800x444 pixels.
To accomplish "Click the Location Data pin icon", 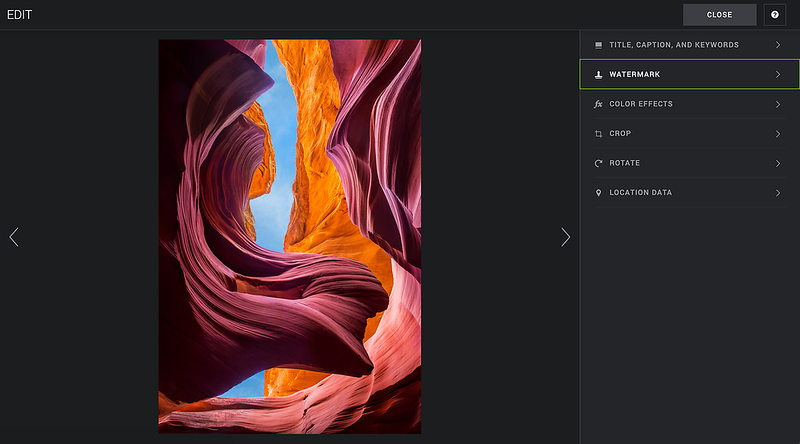I will pyautogui.click(x=598, y=193).
